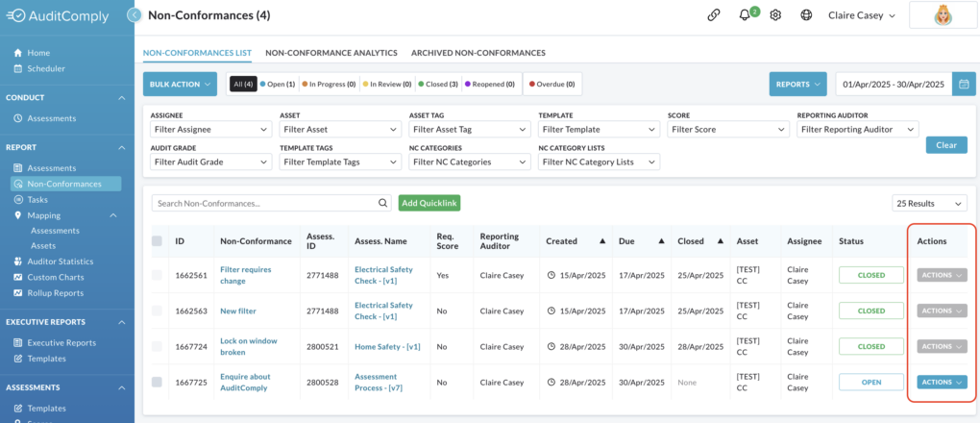Open the Filter Assignee dropdown

[211, 130]
